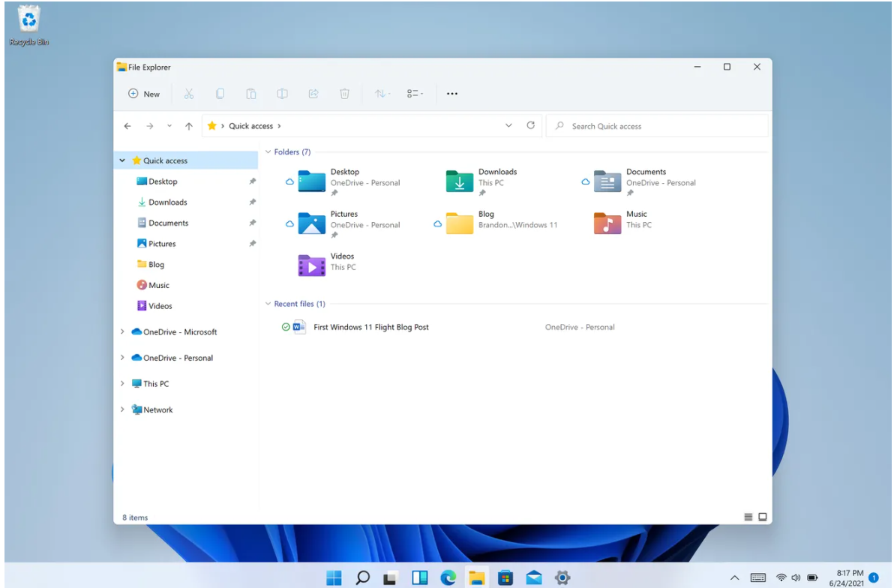Click the Refresh button in address bar
Image resolution: width=894 pixels, height=588 pixels.
click(x=531, y=125)
